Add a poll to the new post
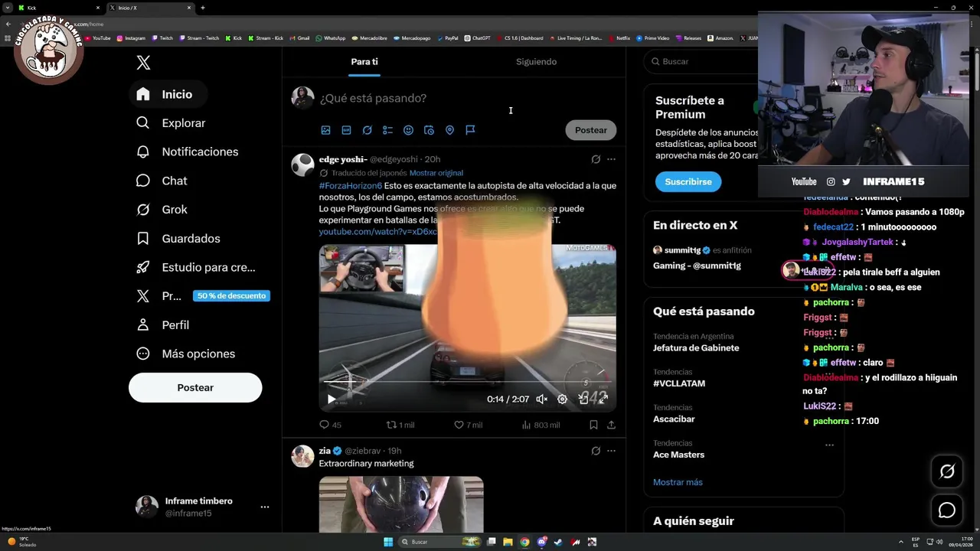The width and height of the screenshot is (980, 551). (x=387, y=130)
